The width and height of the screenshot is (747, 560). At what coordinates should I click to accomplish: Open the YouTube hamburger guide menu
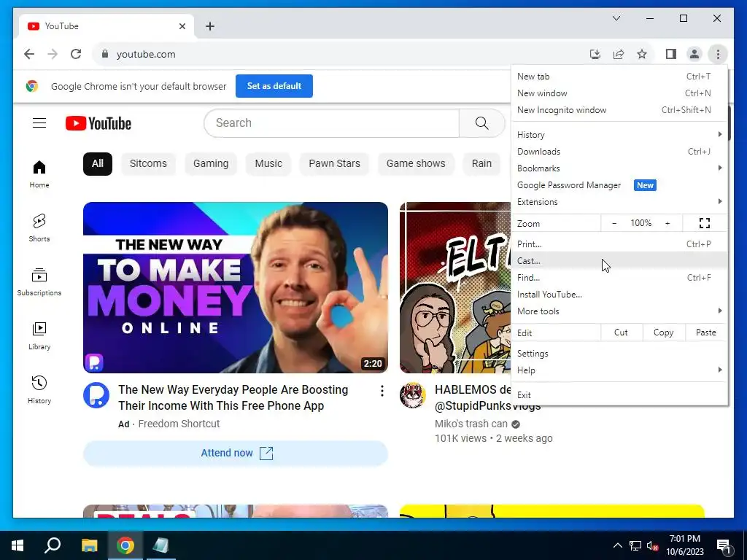point(39,122)
